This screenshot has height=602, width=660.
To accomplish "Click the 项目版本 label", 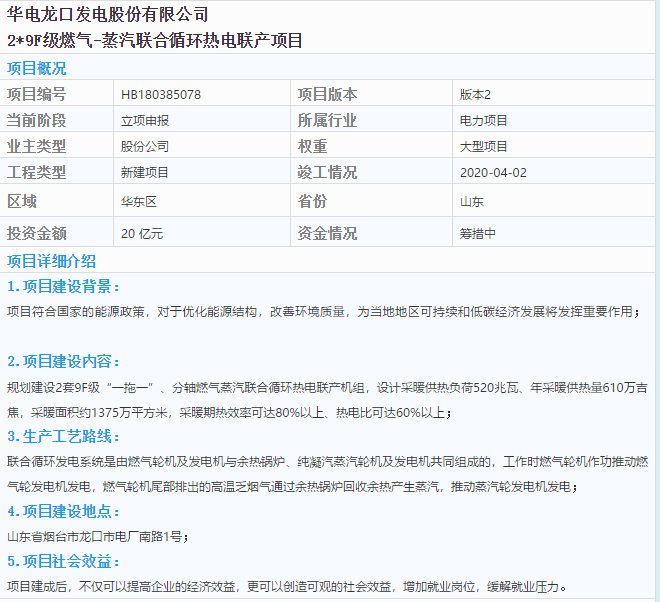I will (x=327, y=94).
